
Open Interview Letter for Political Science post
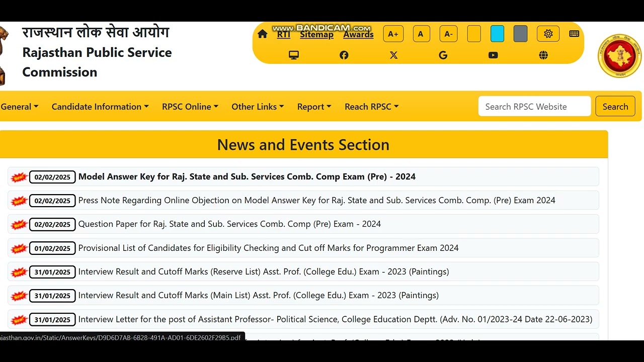pyautogui.click(x=336, y=319)
